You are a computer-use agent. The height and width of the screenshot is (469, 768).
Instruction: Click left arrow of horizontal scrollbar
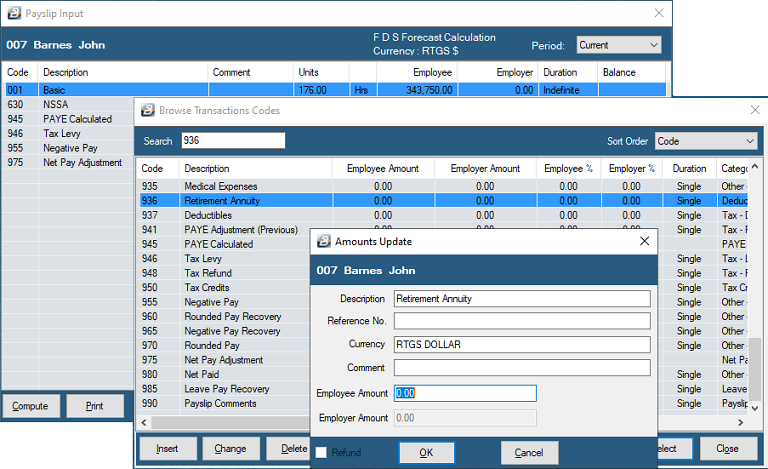coord(144,422)
